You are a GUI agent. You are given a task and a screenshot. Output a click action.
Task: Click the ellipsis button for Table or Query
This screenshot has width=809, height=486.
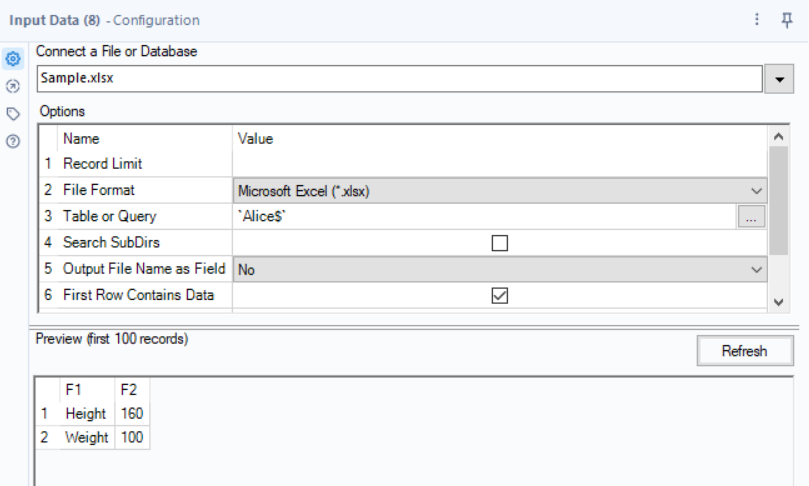(x=752, y=216)
